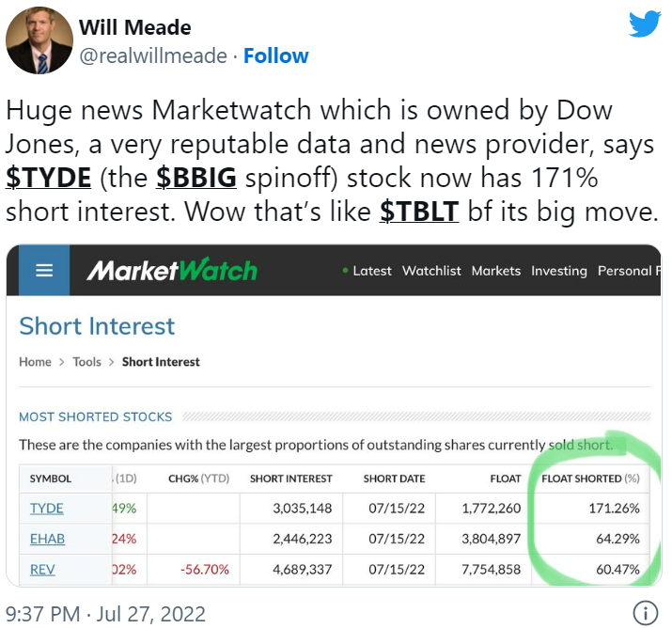The image size is (672, 628).
Task: Click Will Meade's profile avatar
Action: coord(39,40)
